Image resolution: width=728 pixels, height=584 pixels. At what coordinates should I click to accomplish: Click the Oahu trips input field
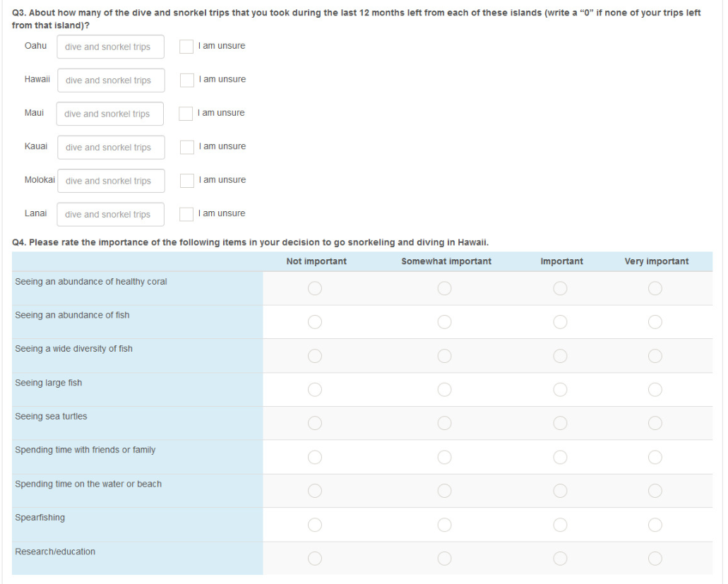(110, 47)
